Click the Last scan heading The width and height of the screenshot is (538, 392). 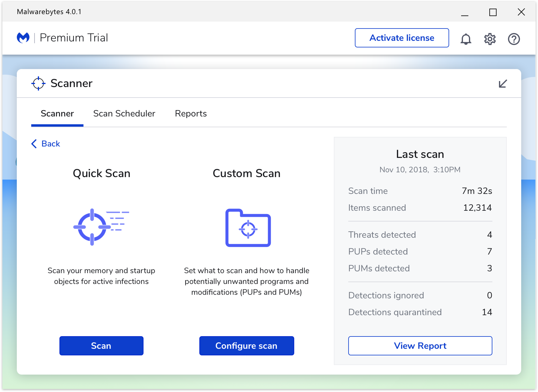point(420,154)
